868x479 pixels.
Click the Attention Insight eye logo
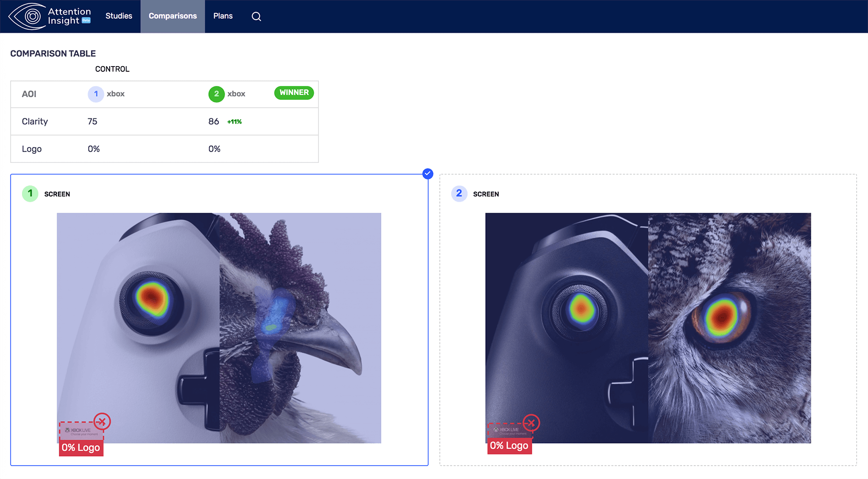coord(28,16)
